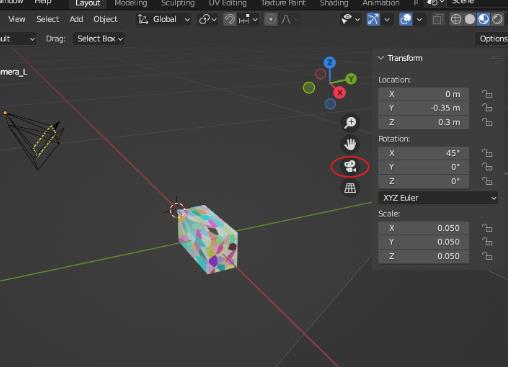
Task: Toggle proportional editing icon
Action: (x=271, y=20)
